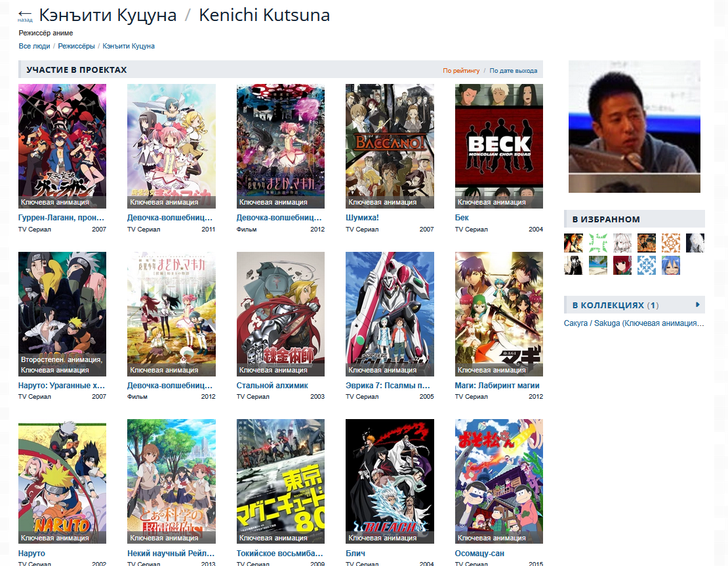Expand collections with the arrow icon
Image resolution: width=728 pixels, height=566 pixels.
pos(697,304)
